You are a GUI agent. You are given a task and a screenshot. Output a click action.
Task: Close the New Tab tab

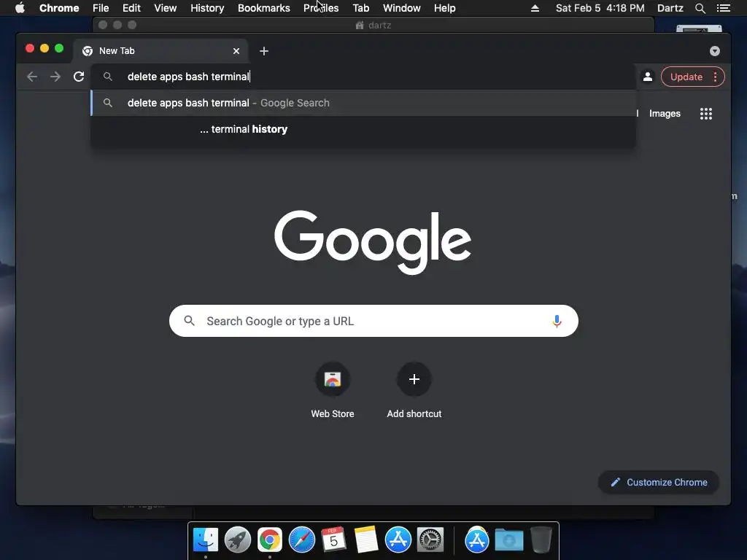[x=236, y=51]
